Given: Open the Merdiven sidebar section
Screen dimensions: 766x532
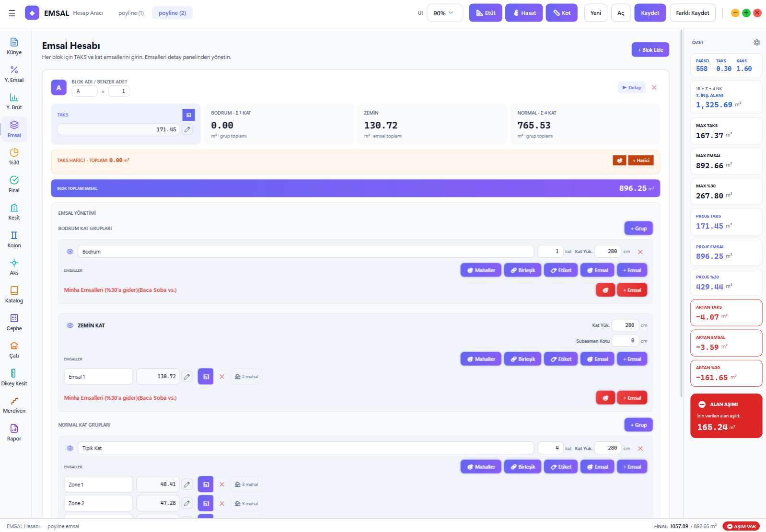Looking at the screenshot, I should pos(14,405).
